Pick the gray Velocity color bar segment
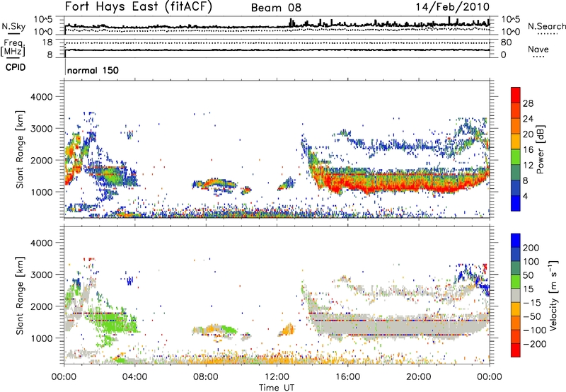The width and height of the screenshot is (566, 392). coord(516,295)
